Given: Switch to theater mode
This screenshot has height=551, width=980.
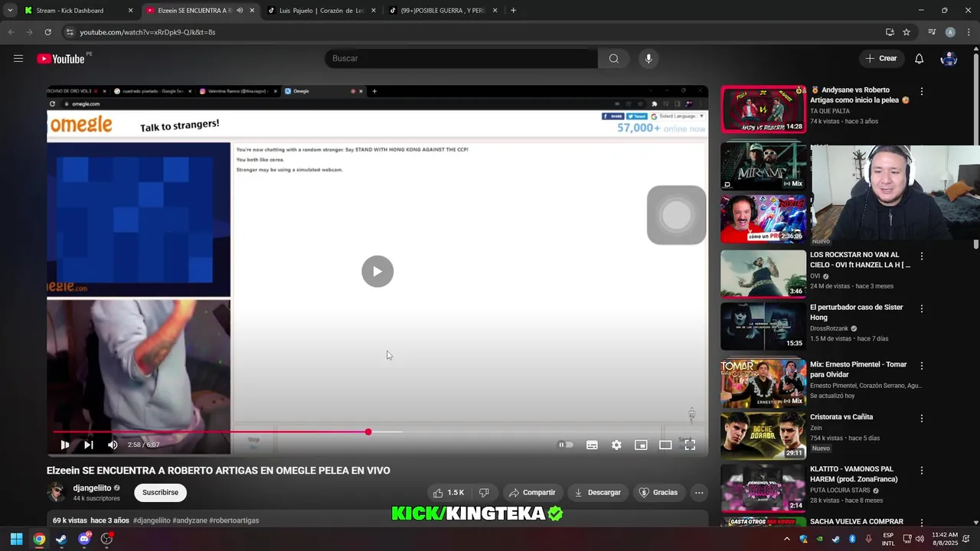Looking at the screenshot, I should tap(665, 445).
